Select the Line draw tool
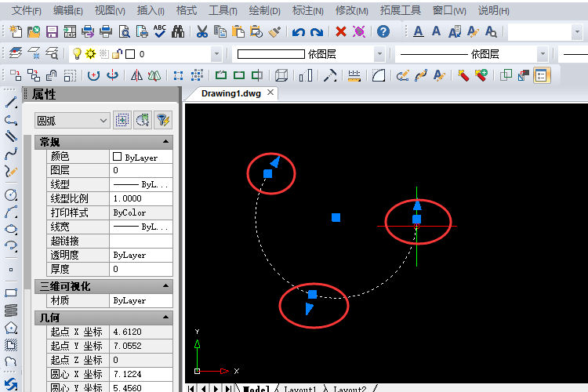This screenshot has height=392, width=588. (x=11, y=102)
